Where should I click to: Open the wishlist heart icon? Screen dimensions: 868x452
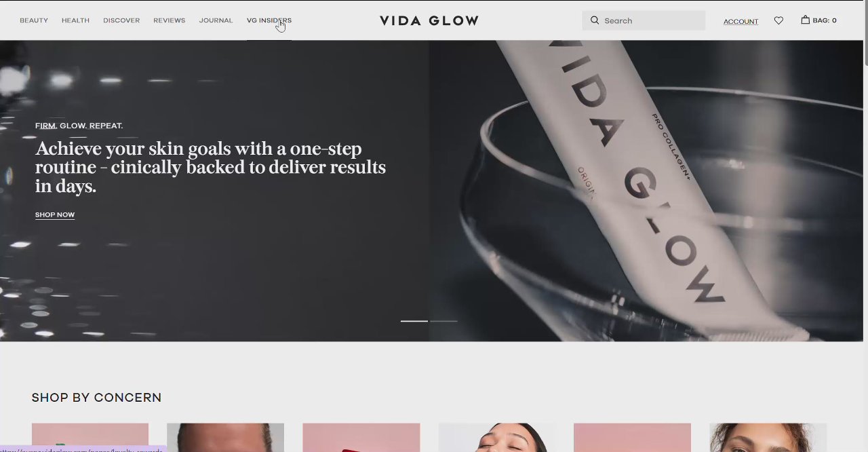[778, 20]
